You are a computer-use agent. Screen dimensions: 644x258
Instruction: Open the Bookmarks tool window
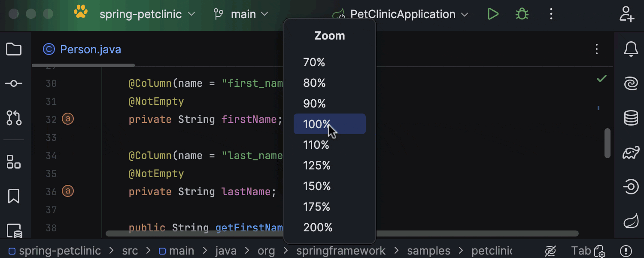[x=14, y=196]
